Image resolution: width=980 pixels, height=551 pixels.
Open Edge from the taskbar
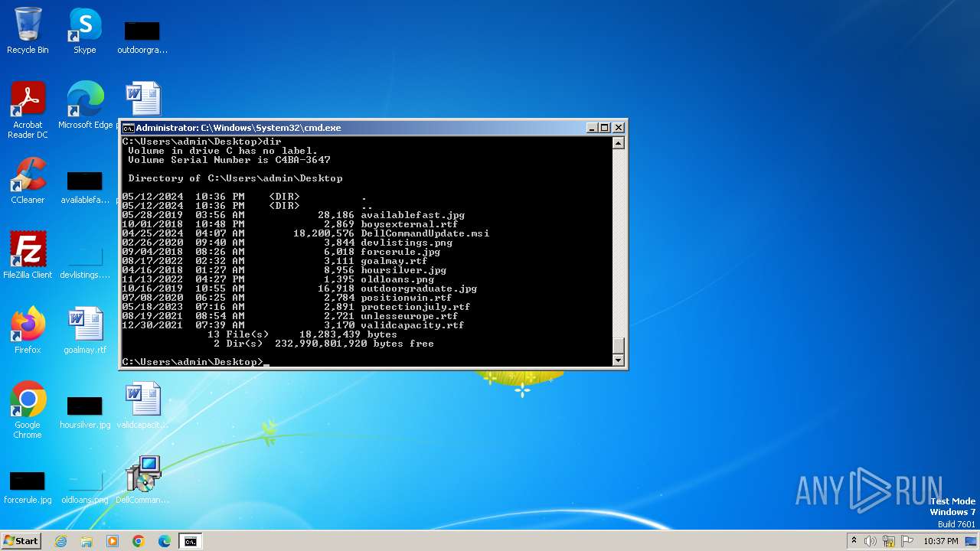[165, 541]
